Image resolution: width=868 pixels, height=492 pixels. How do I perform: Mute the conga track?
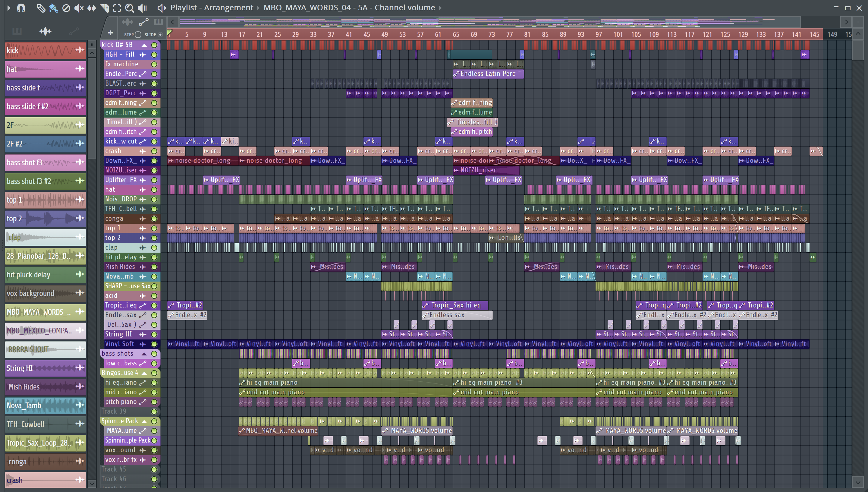point(154,219)
